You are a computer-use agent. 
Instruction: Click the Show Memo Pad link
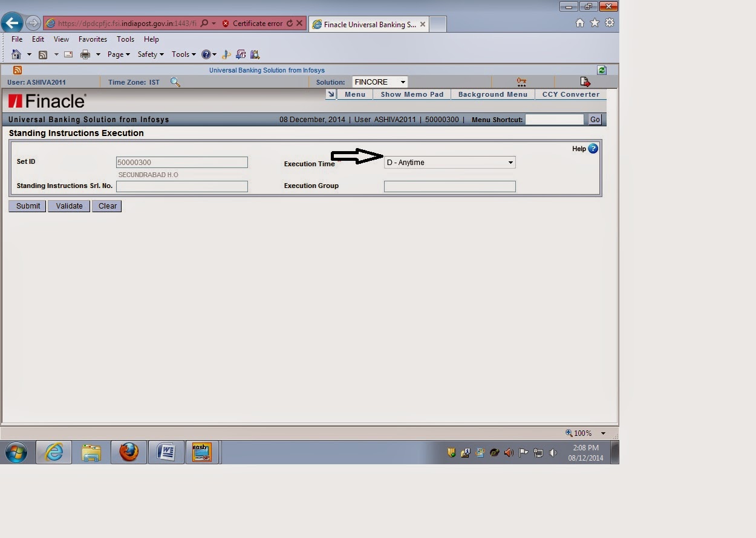(x=411, y=94)
